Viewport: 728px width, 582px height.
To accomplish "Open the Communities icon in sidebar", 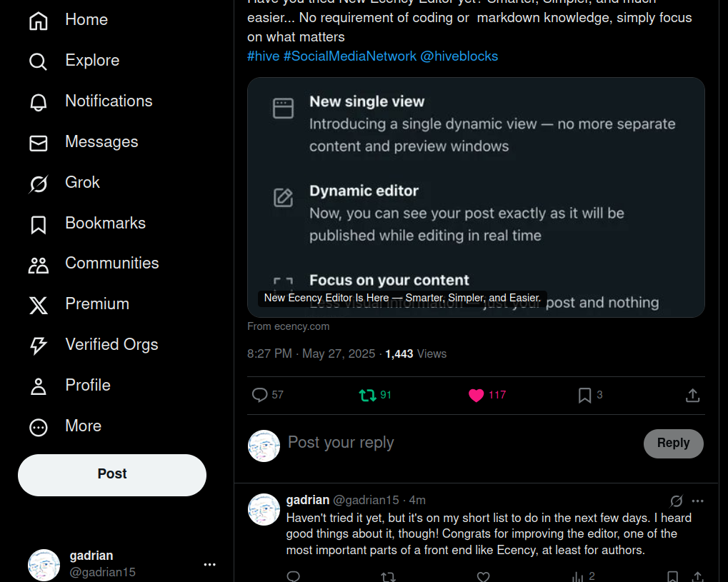I will [38, 264].
